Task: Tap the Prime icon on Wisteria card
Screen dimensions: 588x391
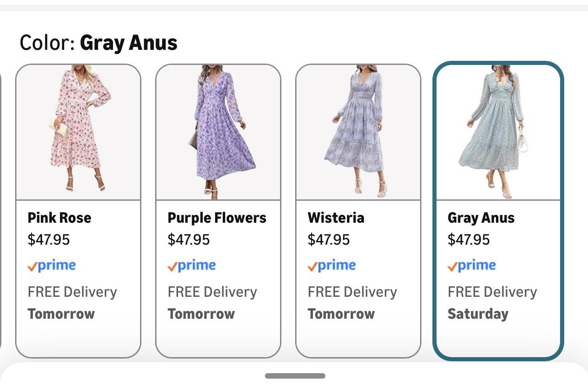Action: click(x=332, y=266)
